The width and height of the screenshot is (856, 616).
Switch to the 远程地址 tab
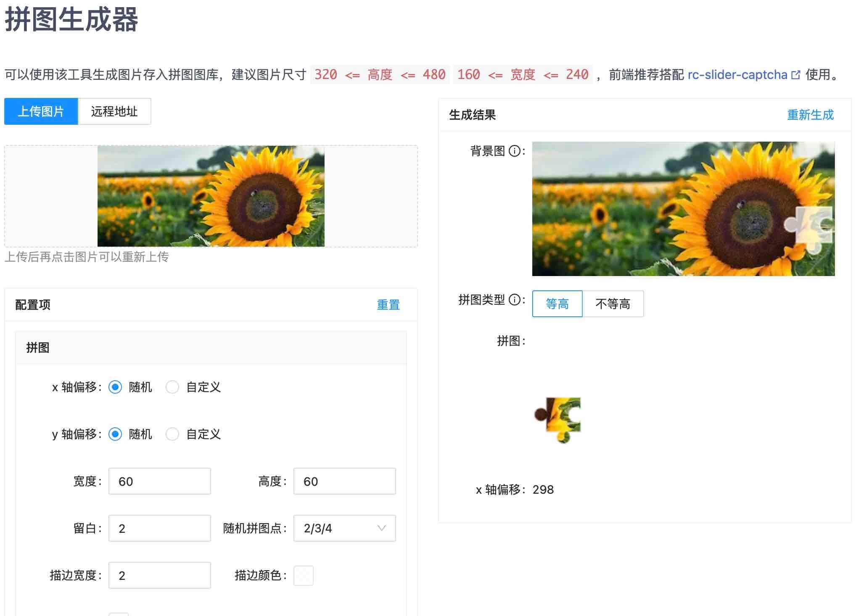click(x=114, y=111)
